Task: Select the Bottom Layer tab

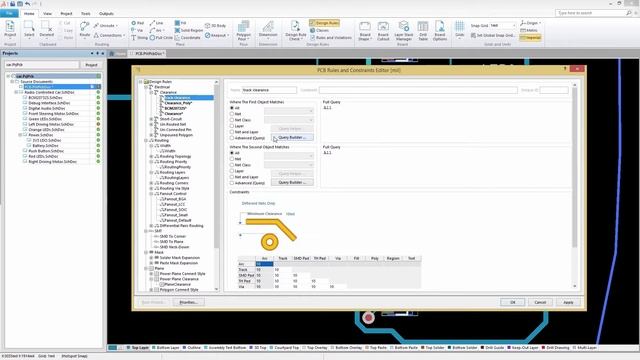Action: tap(165, 348)
